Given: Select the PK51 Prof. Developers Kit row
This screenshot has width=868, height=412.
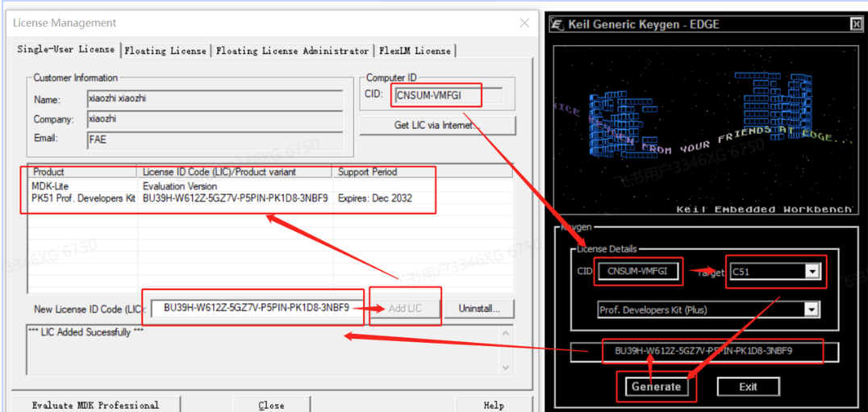Looking at the screenshot, I should click(x=271, y=198).
